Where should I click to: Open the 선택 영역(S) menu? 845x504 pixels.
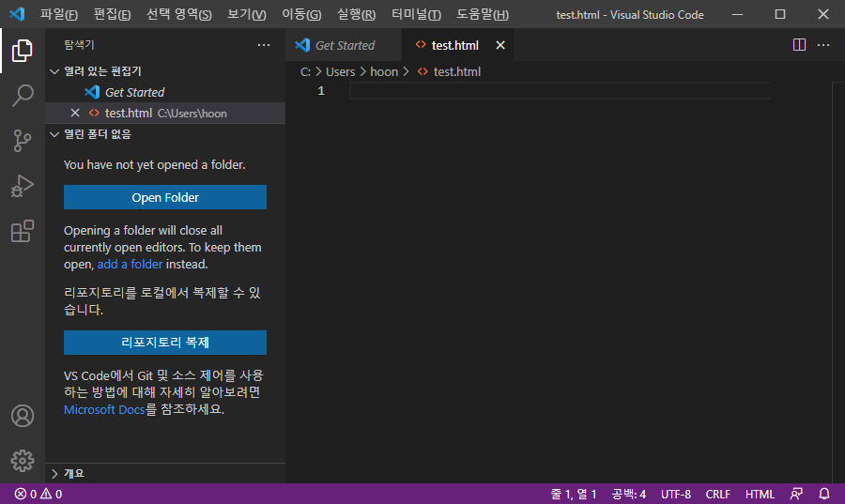tap(179, 14)
